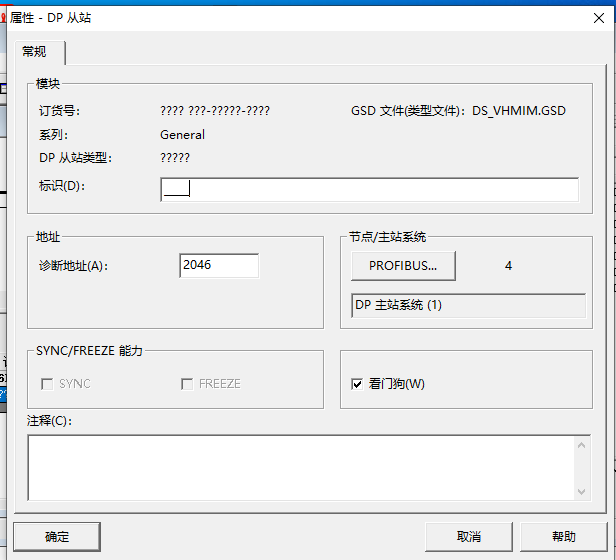
Task: Click the 标识(D) text input field
Action: coord(369,190)
